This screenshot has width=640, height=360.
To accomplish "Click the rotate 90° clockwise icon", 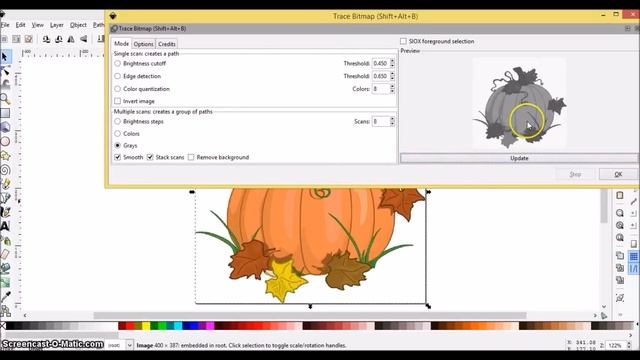I will click(59, 39).
